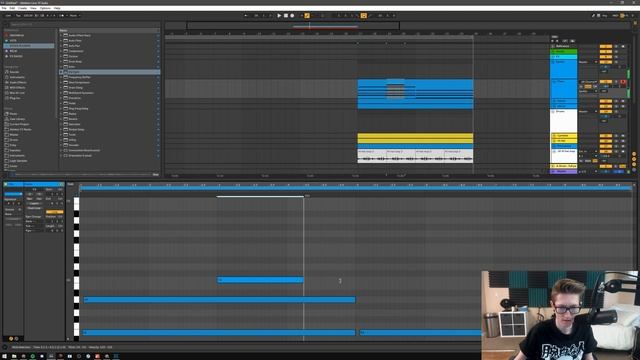
Task: Toggle the orange Automation Arm button
Action: click(x=307, y=16)
